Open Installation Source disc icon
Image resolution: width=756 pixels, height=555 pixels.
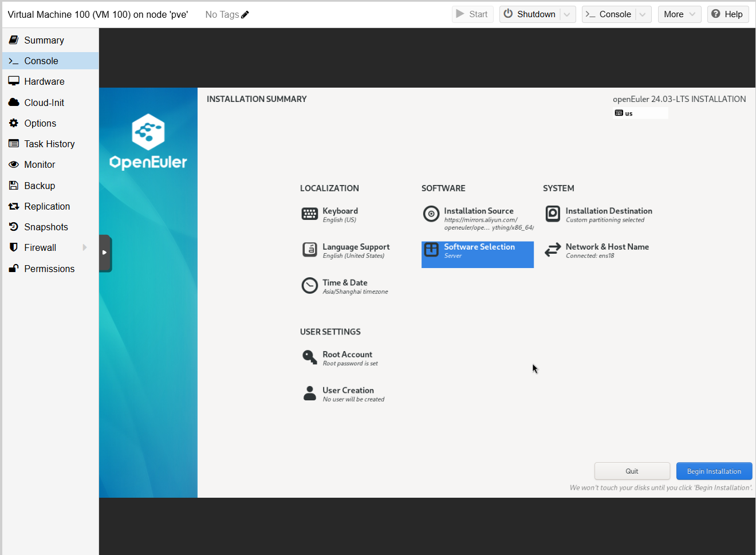pos(431,214)
